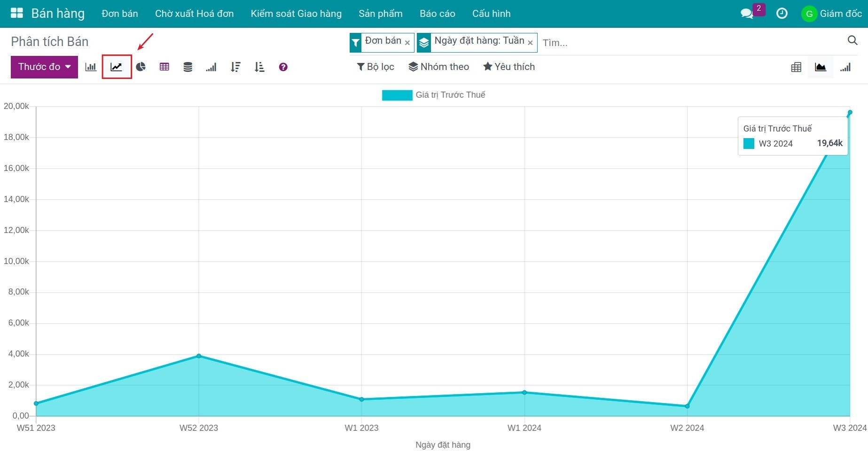868x451 pixels.
Task: Click the purple table icon beside pie chart
Action: click(x=164, y=67)
